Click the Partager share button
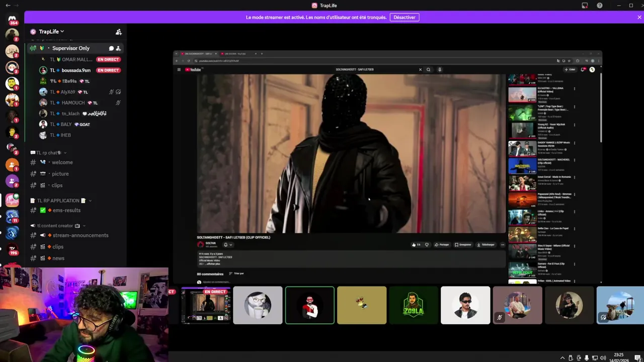Viewport: 644px width, 362px height. point(442,245)
